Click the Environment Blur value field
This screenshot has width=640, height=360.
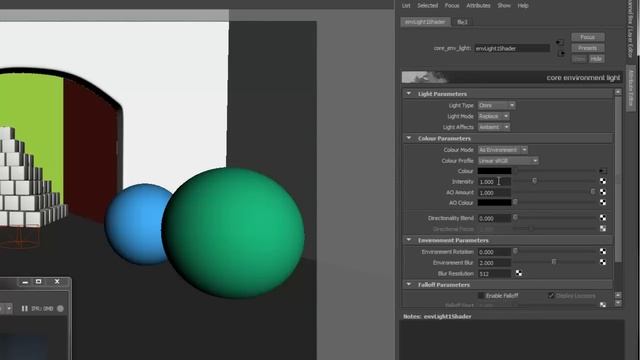coord(494,263)
